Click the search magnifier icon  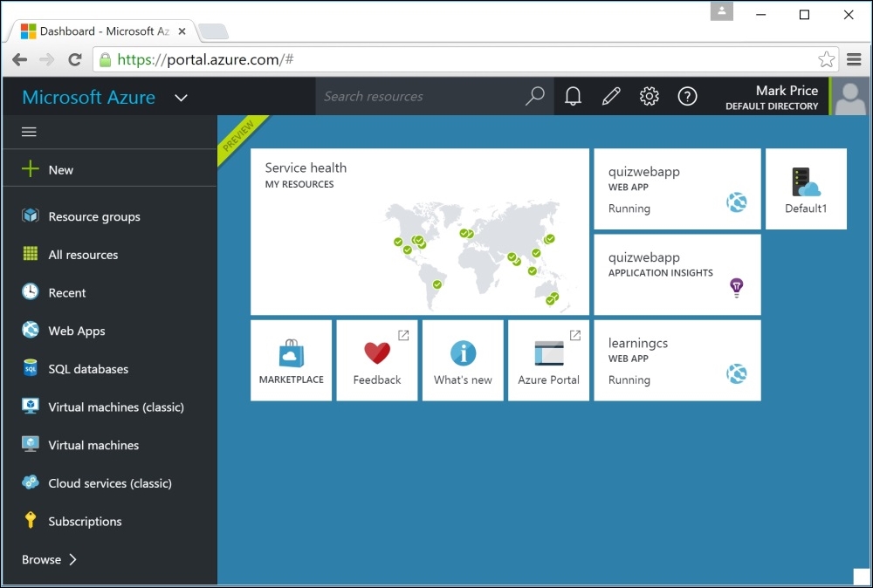(x=534, y=96)
